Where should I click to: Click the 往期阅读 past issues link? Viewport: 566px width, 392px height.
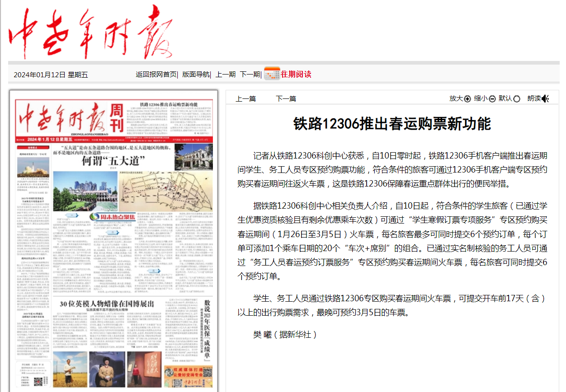coord(296,75)
